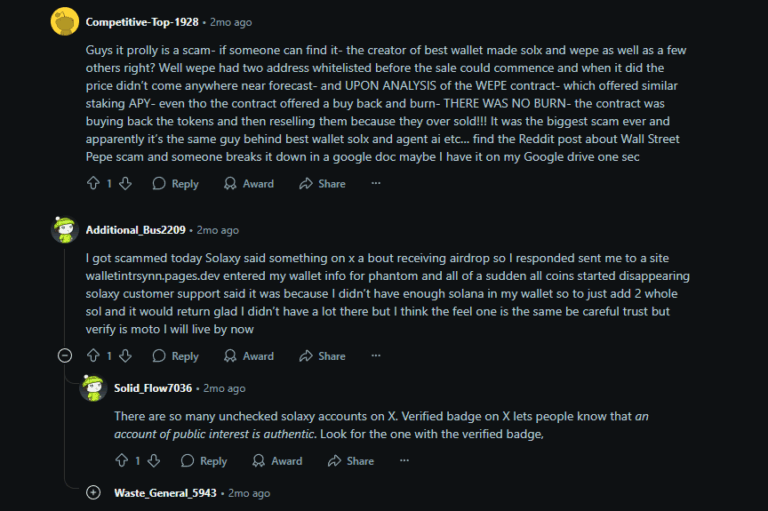Downvote the Competitive-Top-1928 comment

tap(126, 184)
